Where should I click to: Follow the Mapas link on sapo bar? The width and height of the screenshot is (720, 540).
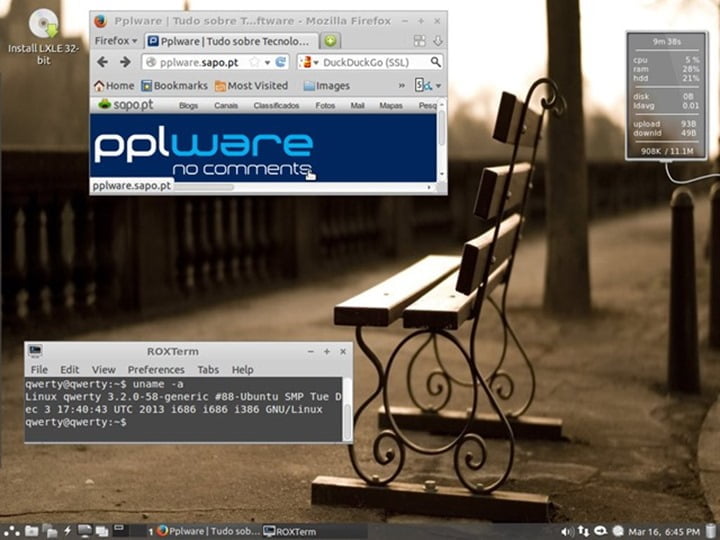391,106
